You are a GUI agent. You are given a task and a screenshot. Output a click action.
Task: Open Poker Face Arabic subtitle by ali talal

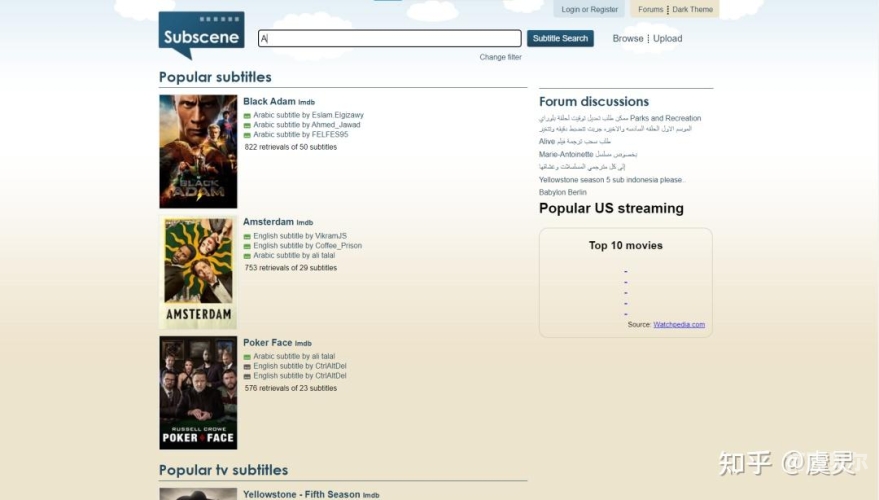(x=294, y=356)
